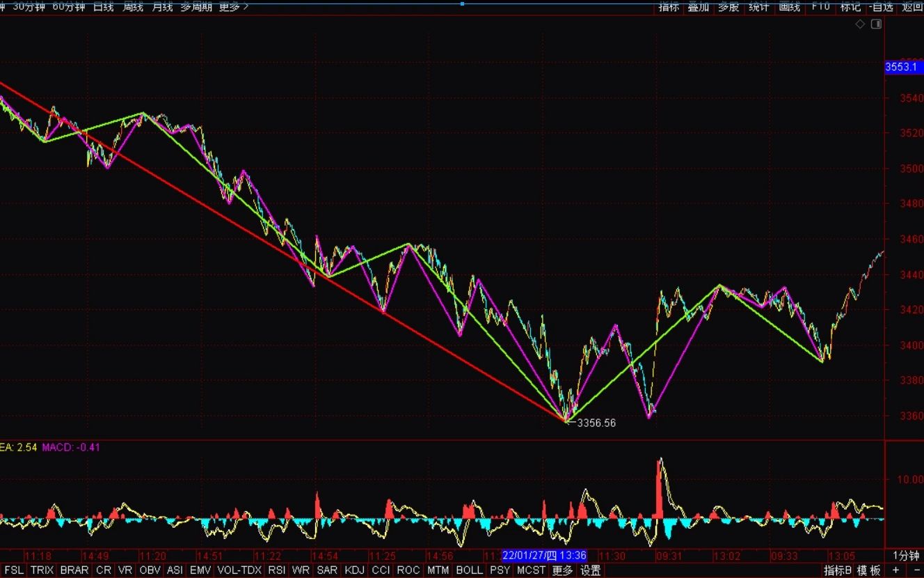Open the 叠加 overlay menu

[699, 6]
